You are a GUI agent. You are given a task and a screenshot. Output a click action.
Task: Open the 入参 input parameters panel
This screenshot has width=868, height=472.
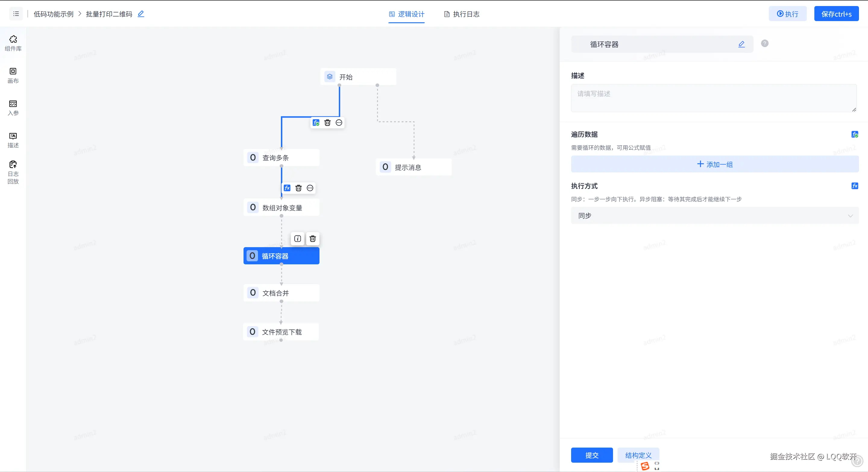coord(13,108)
